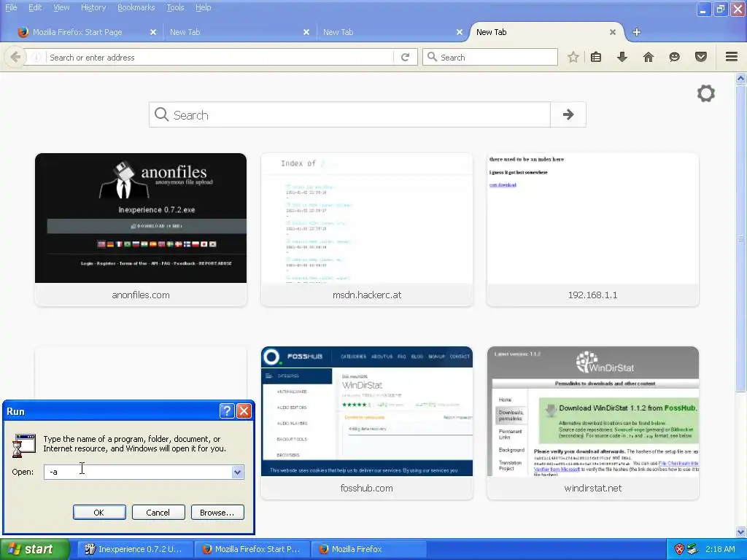Screen dimensions: 747x560
Task: Click Browse... in Run dialog
Action: 217,513
